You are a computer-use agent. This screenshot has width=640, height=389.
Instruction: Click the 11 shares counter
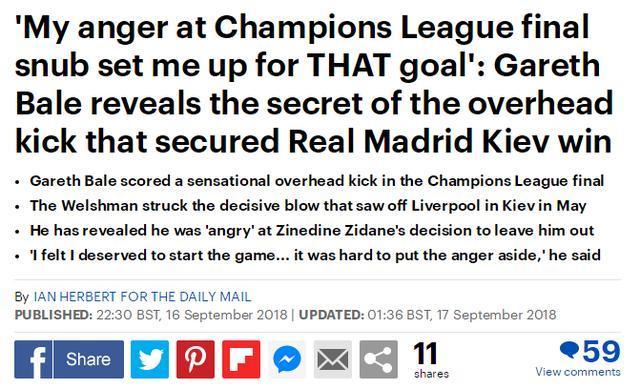(x=430, y=360)
